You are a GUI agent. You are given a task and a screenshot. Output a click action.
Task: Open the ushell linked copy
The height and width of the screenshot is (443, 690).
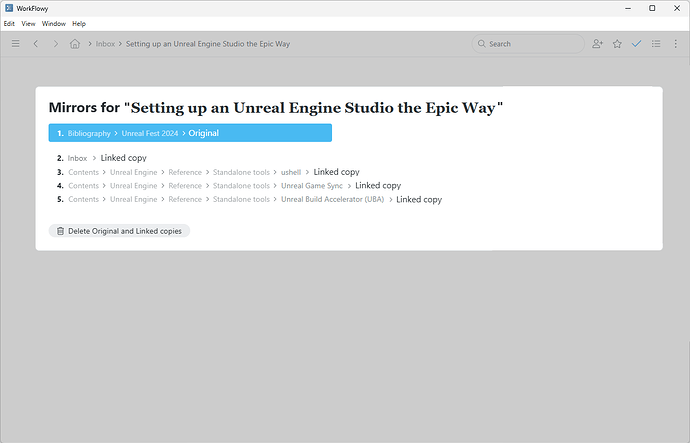(x=336, y=172)
